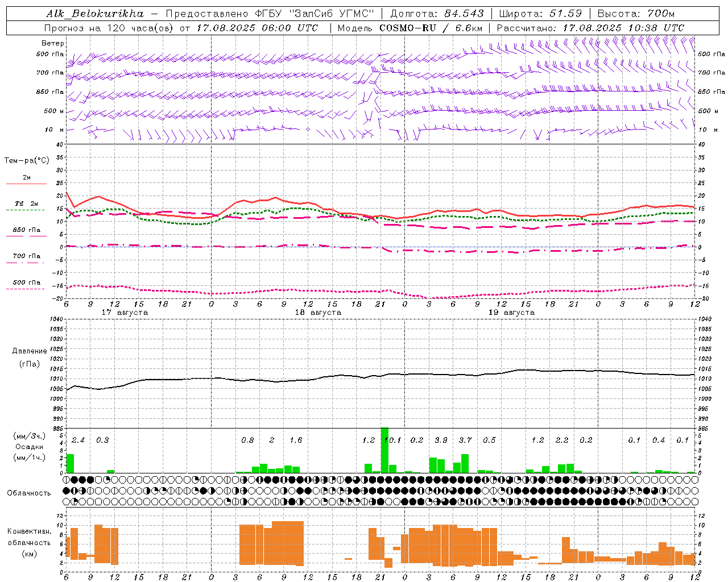The width and height of the screenshot is (728, 582).
Task: Click the red 2м temperature legend line
Action: coord(26,184)
